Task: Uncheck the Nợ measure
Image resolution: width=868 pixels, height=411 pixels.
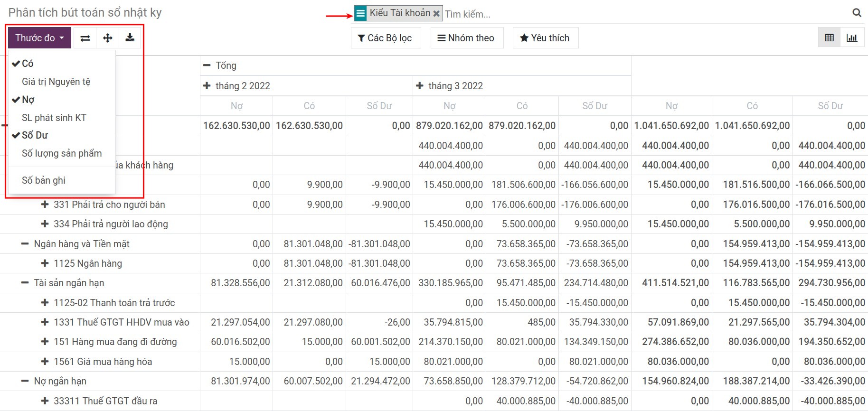Action: [28, 100]
